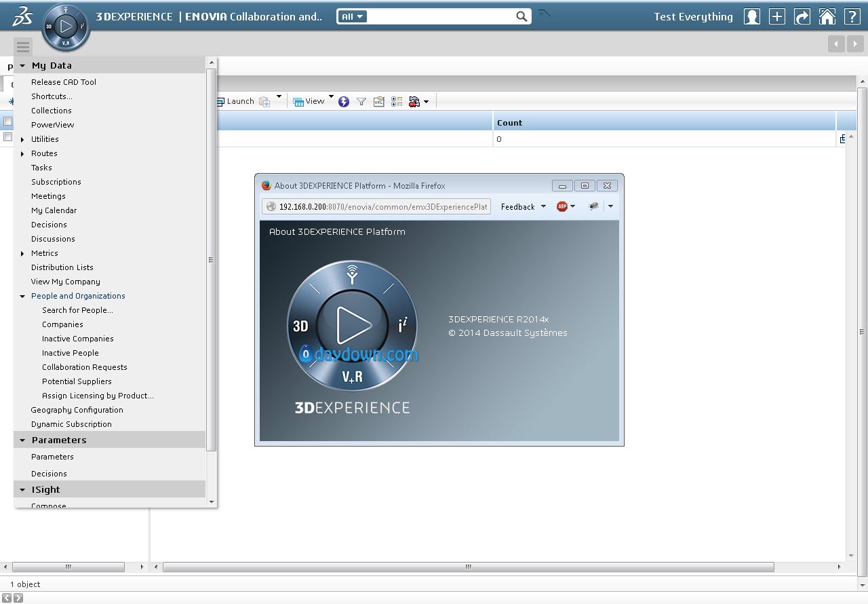Check the first table row checkbox
Viewport: 868px width, 604px height.
(x=7, y=137)
